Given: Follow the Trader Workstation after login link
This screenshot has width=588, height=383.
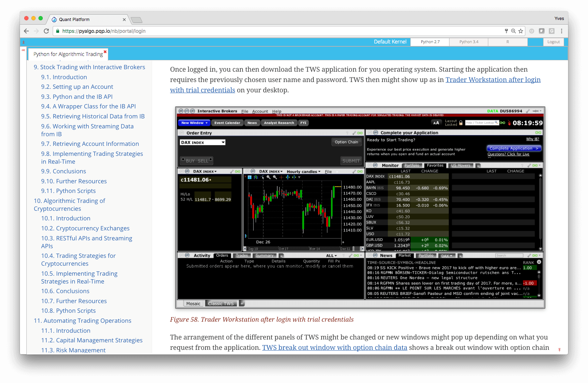Looking at the screenshot, I should [493, 80].
